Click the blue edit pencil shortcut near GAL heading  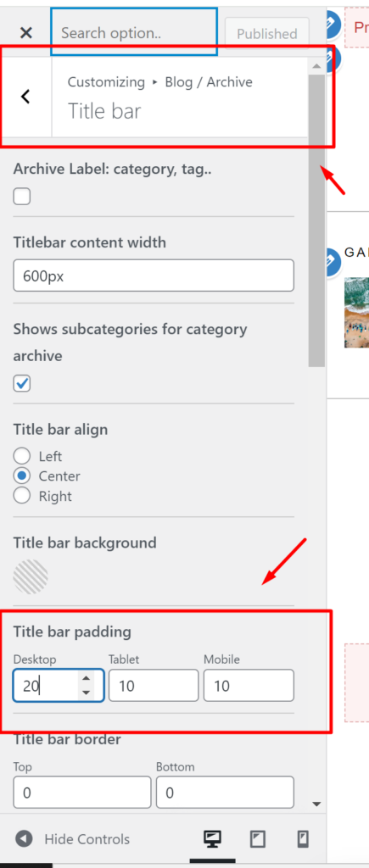[331, 261]
